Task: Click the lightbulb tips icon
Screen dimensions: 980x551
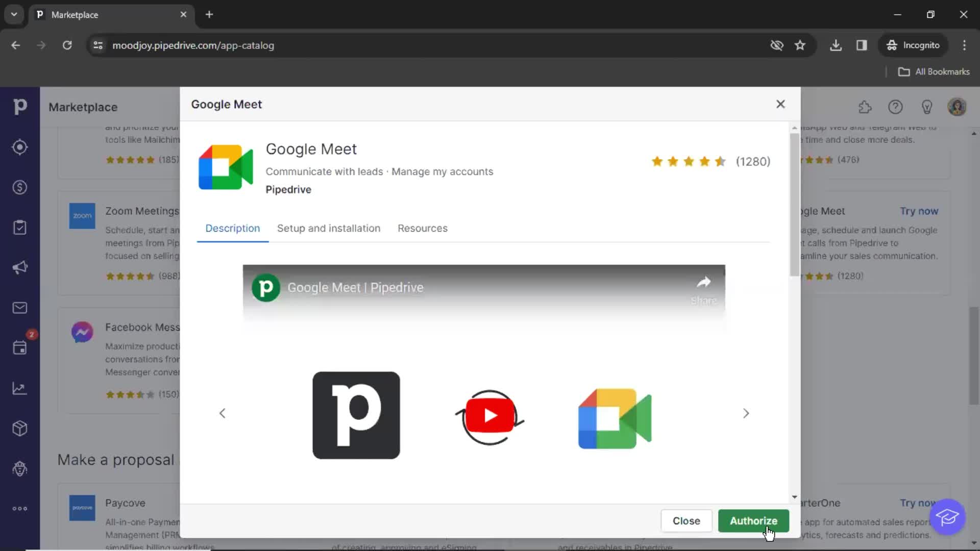Action: (x=927, y=107)
